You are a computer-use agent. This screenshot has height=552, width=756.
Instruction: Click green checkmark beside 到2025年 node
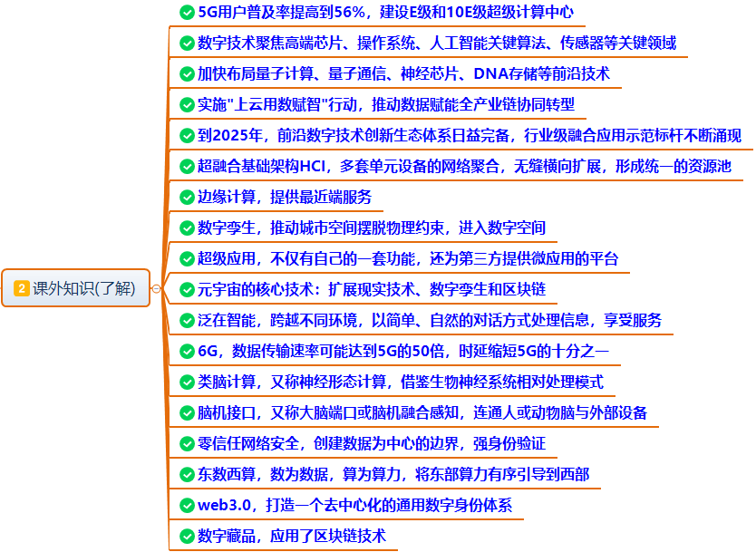[x=187, y=136]
